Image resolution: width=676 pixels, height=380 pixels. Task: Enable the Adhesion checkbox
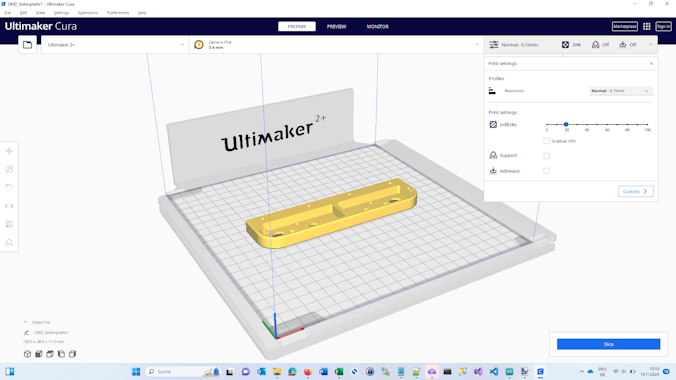[546, 171]
